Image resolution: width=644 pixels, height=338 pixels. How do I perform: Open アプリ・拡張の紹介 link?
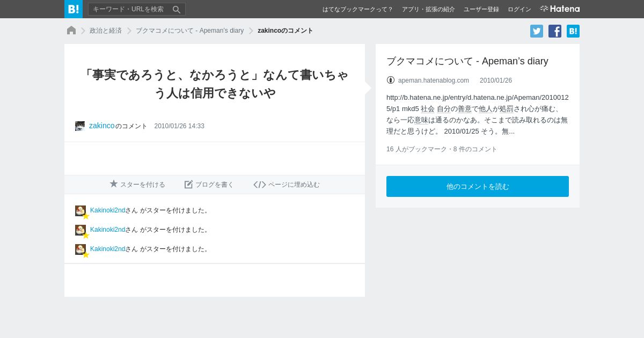click(428, 9)
